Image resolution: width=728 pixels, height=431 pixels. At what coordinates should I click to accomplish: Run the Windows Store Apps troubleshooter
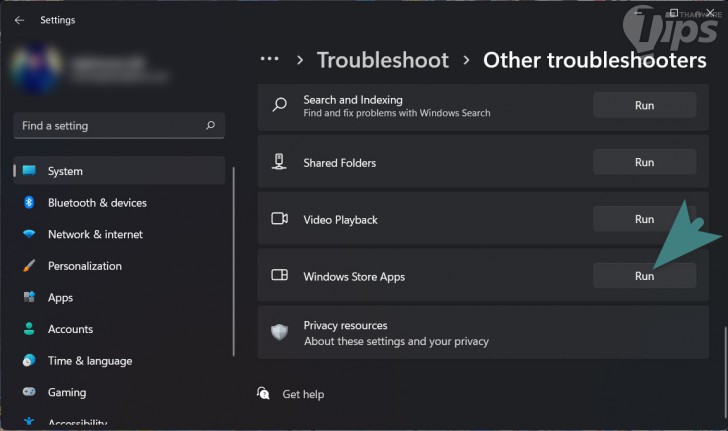point(644,276)
